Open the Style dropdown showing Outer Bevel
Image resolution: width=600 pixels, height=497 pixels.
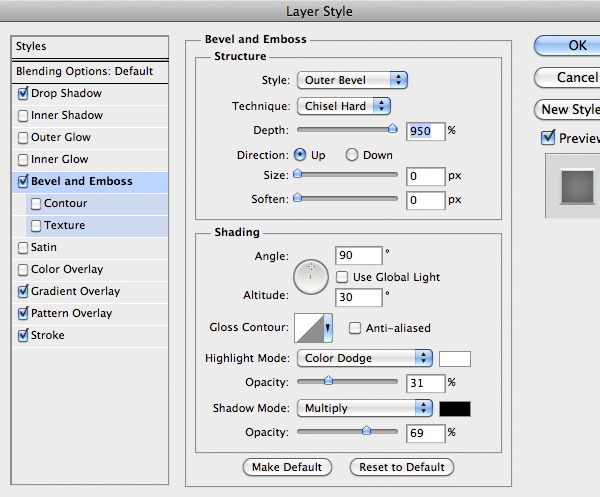coord(352,80)
